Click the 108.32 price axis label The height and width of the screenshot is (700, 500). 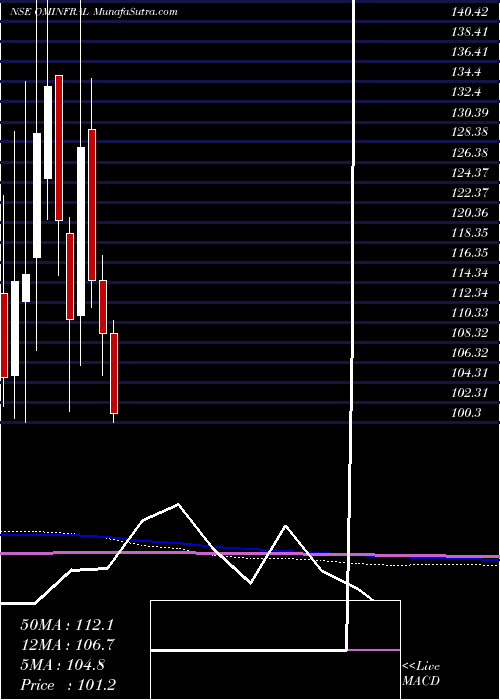469,333
